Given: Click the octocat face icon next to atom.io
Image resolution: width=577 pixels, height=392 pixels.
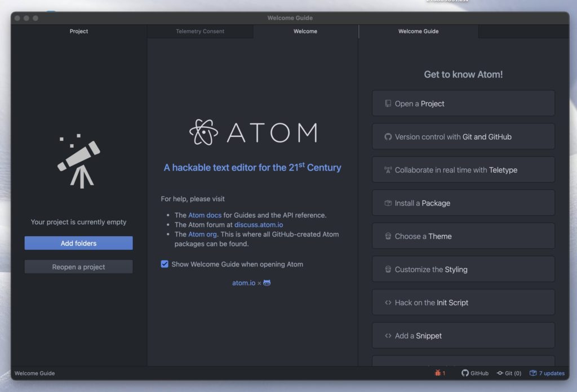Looking at the screenshot, I should point(267,283).
